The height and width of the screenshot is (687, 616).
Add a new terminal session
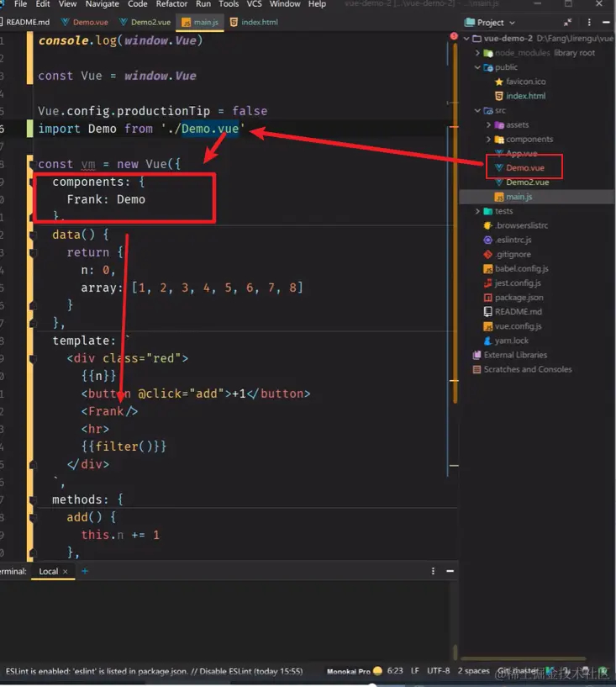85,571
